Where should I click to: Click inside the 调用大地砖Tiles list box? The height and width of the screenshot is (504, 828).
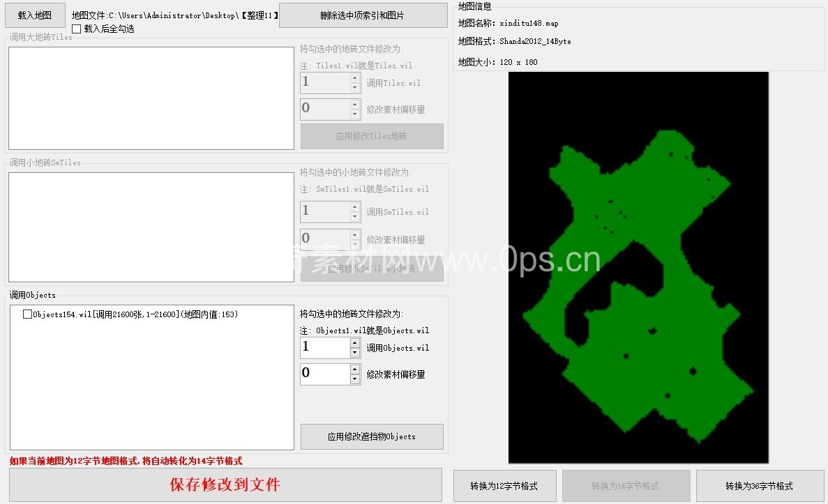pos(151,98)
